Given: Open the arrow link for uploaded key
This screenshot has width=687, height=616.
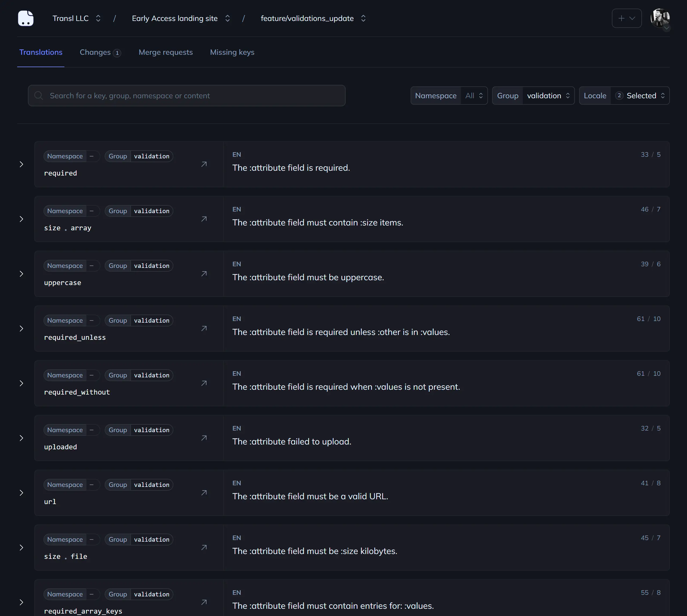Looking at the screenshot, I should click(x=204, y=438).
